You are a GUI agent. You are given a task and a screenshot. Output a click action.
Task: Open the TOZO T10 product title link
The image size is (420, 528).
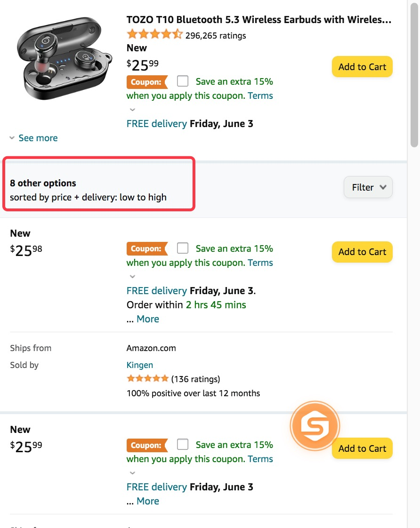[x=258, y=20]
